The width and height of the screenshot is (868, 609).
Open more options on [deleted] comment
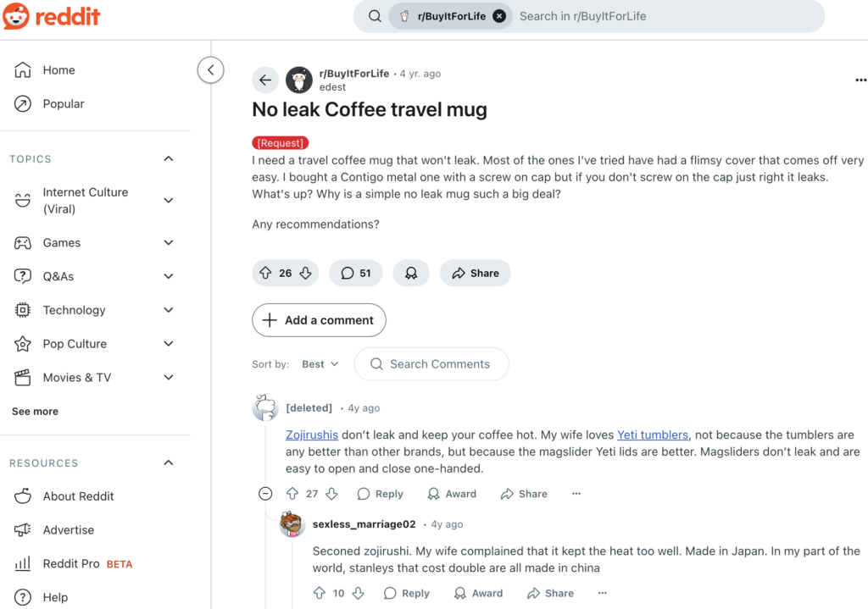pyautogui.click(x=576, y=494)
